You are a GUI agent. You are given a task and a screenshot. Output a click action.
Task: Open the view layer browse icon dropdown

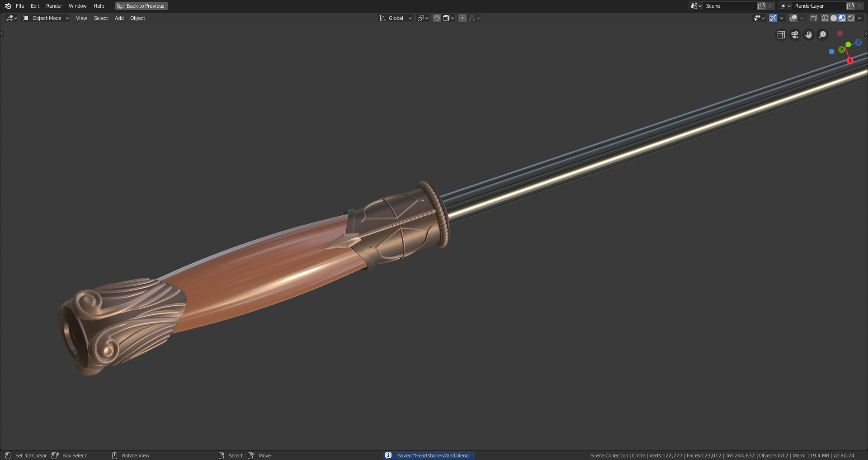coord(785,6)
